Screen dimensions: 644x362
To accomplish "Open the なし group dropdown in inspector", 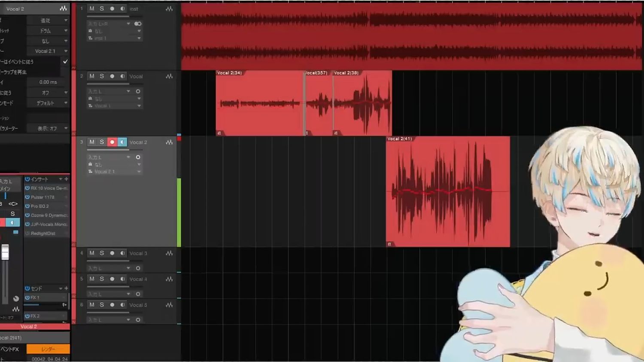I will (48, 41).
